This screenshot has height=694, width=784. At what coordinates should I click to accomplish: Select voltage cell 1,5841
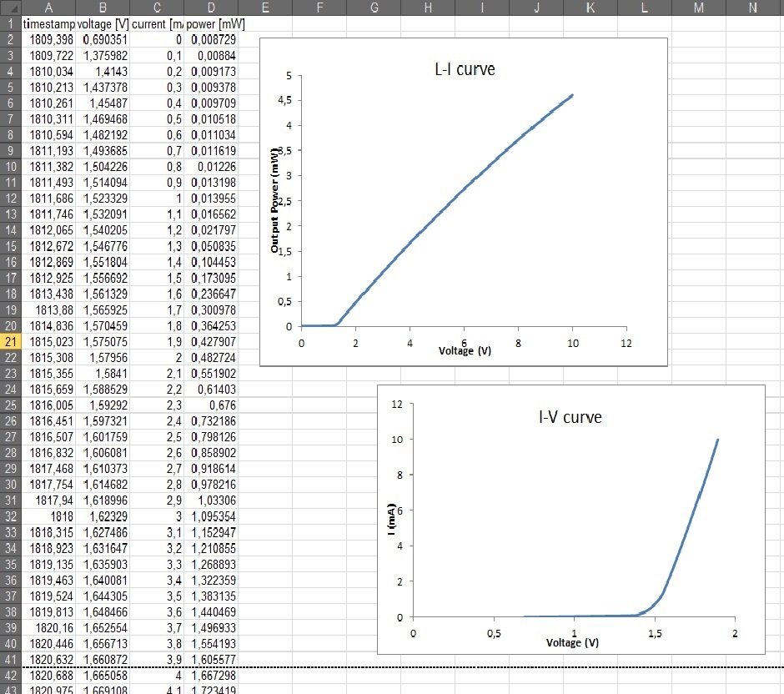pos(103,374)
